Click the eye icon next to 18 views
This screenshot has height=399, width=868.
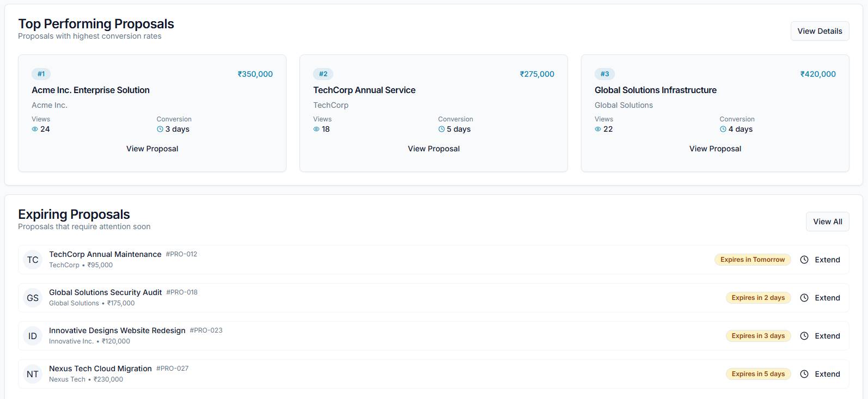[x=316, y=129]
